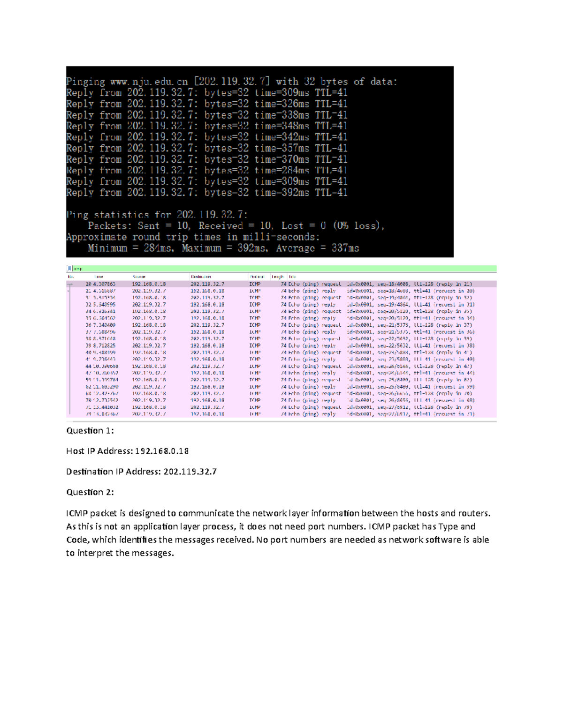Click the Wireshark ICMP capture screenshot
563x728 pixels.
point(281,342)
